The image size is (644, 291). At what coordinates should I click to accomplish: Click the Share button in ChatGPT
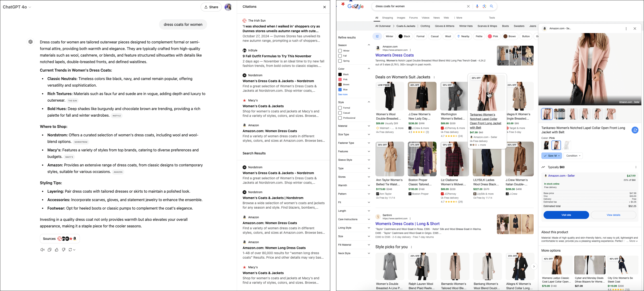click(x=211, y=7)
